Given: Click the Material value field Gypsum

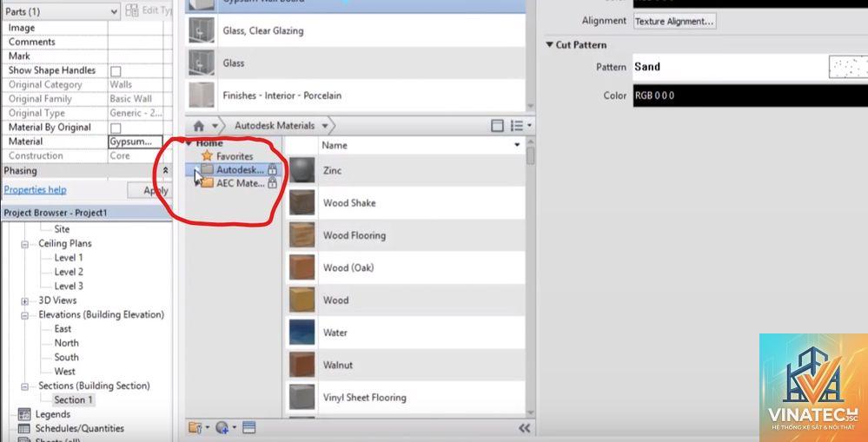Looking at the screenshot, I should click(136, 142).
